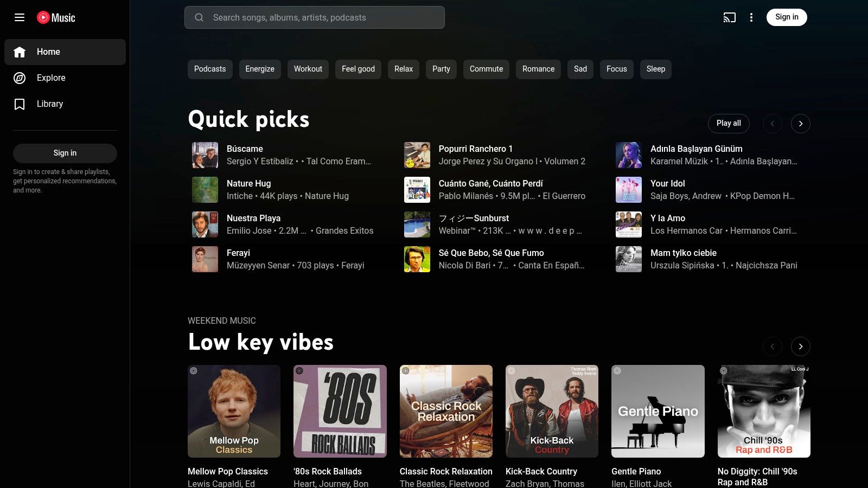Screen dimensions: 868x488
Task: Play the Gentle Piano playlist
Action: (x=658, y=411)
